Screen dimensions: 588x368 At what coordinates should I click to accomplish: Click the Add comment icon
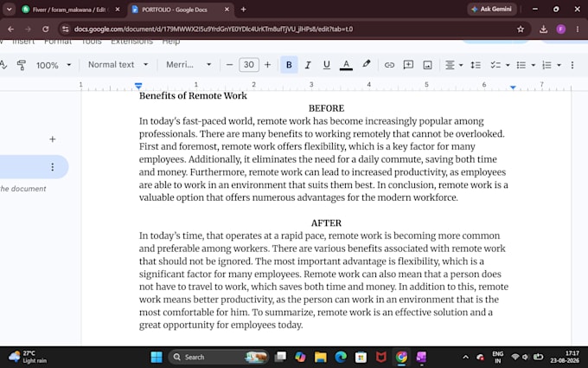[x=408, y=65]
